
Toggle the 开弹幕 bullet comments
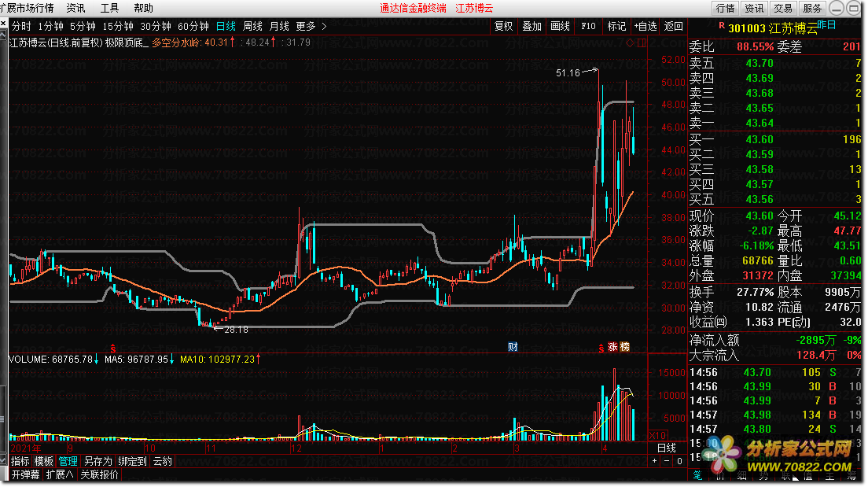pyautogui.click(x=26, y=475)
